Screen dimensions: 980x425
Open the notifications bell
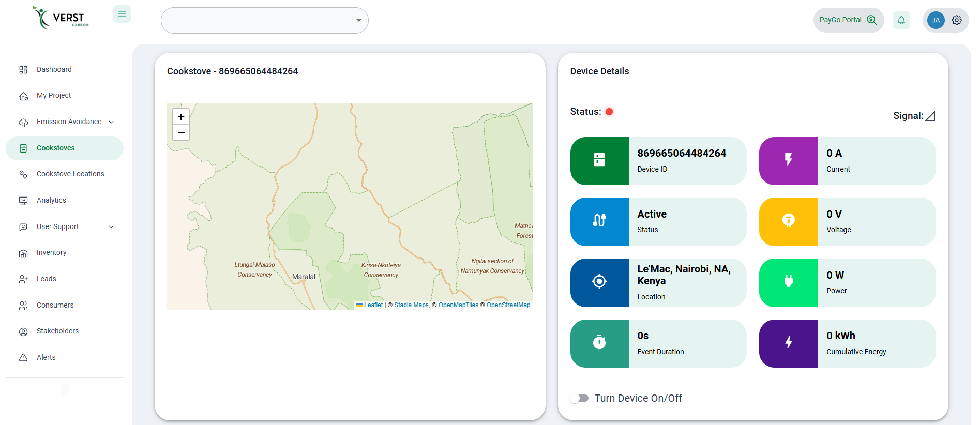coord(901,20)
